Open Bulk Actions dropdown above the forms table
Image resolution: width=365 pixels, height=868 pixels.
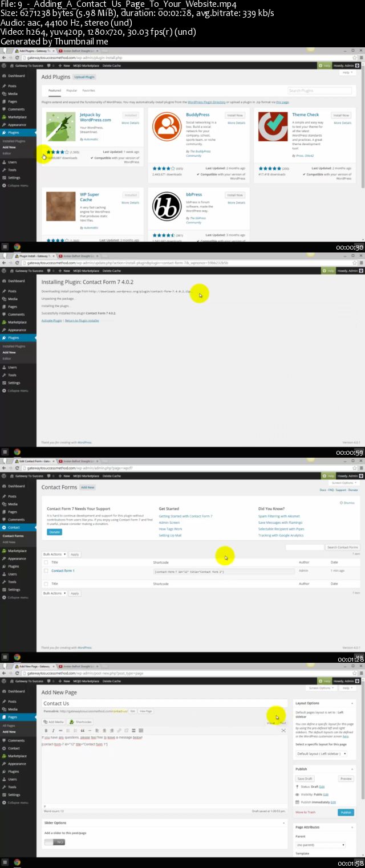coord(55,554)
